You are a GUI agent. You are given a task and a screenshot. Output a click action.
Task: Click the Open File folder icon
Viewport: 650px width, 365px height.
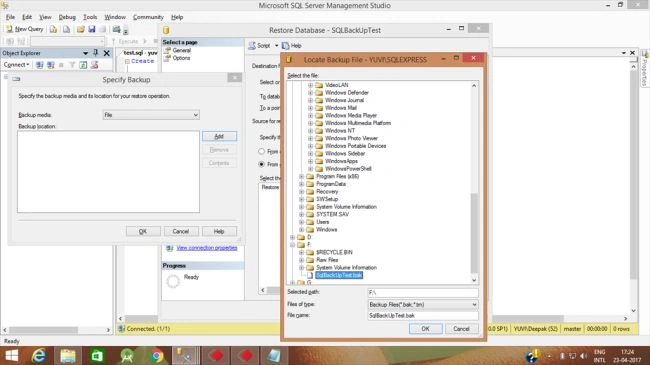[80, 29]
